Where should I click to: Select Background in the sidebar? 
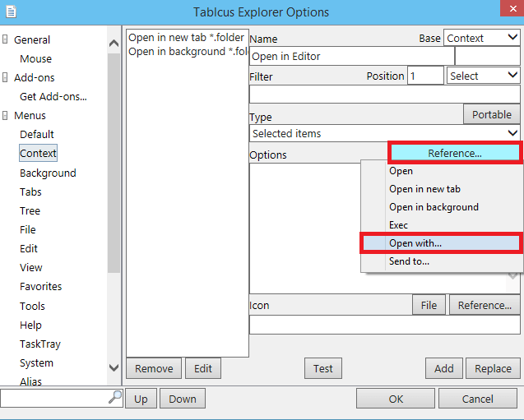(48, 173)
